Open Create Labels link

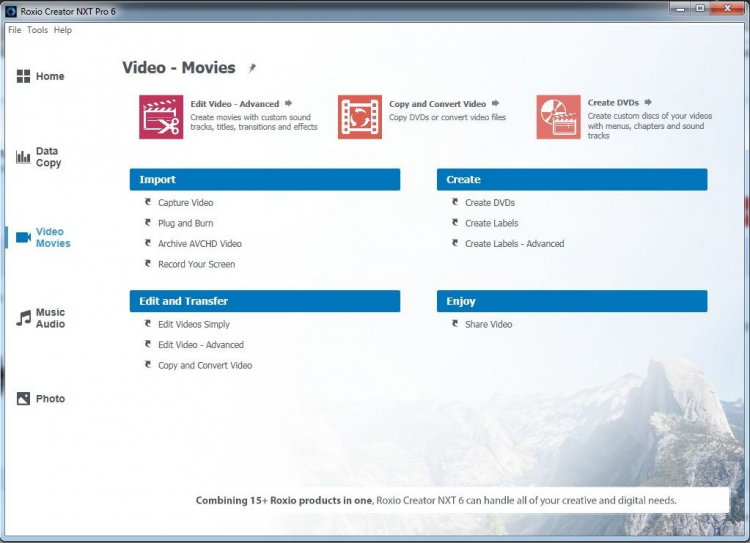point(492,223)
